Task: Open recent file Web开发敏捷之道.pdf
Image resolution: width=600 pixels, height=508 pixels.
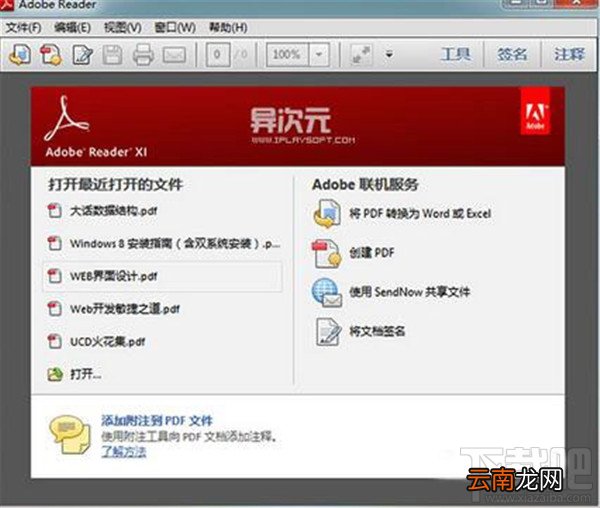Action: tap(125, 309)
